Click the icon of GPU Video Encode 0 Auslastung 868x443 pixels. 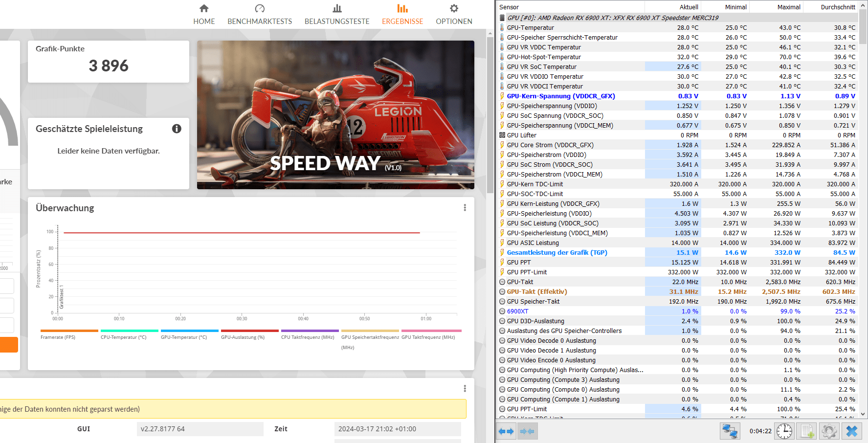click(502, 360)
